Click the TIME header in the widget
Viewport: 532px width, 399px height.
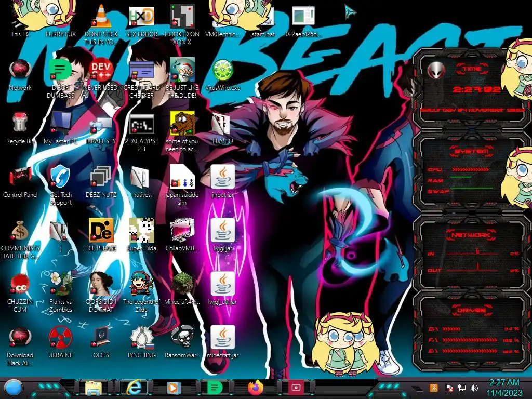[x=472, y=69]
